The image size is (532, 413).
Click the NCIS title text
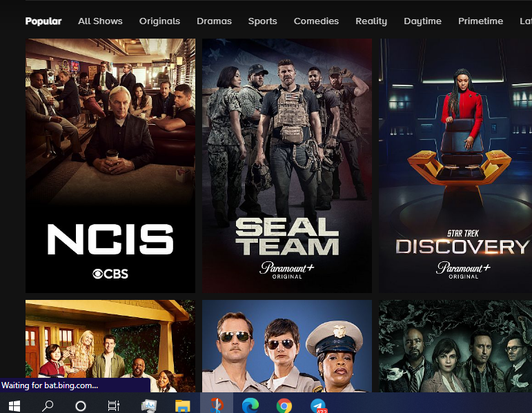110,239
